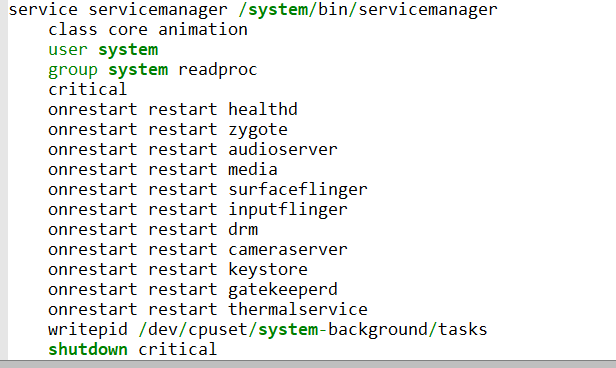Click 'healthd' in the onrestart line
The height and width of the screenshot is (368, 616).
tap(263, 110)
